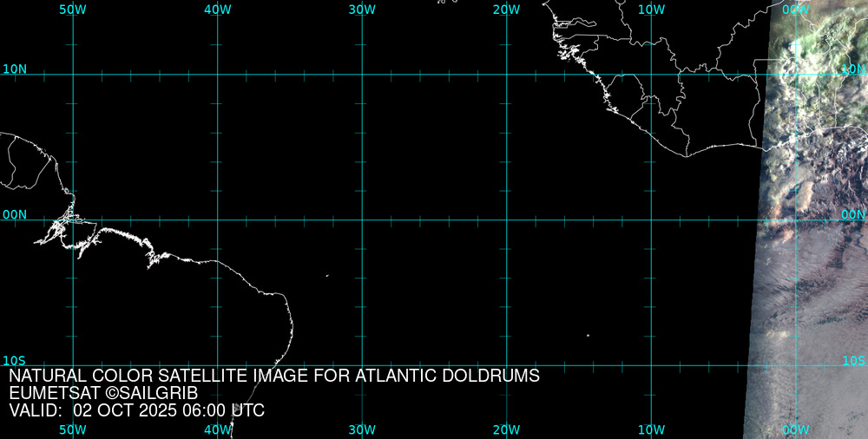Viewport: 868px width, 439px height.
Task: Click the grid intersection of 20W and 10S
Action: 507,365
